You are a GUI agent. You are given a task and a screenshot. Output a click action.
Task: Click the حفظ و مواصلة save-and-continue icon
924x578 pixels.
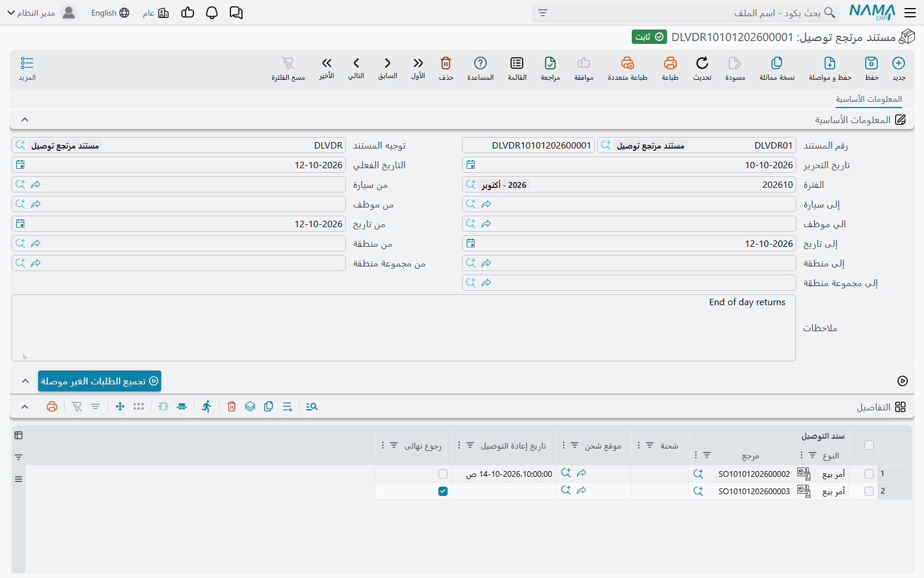tap(830, 64)
